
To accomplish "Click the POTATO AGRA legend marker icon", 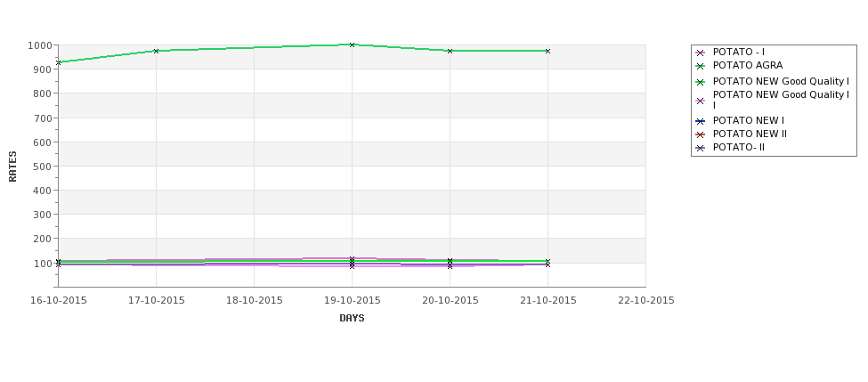I will (700, 66).
